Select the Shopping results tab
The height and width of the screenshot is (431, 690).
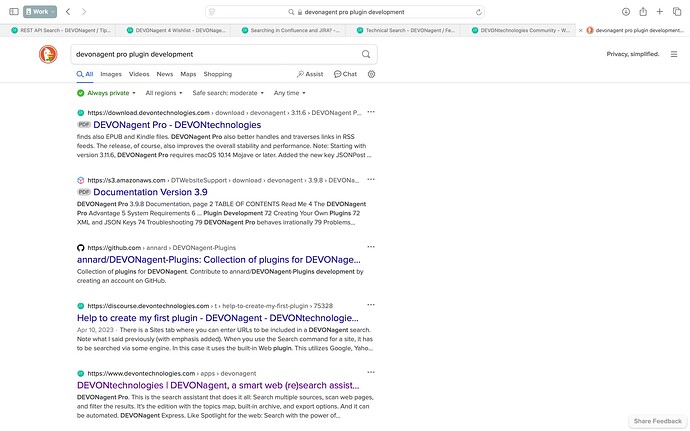click(217, 74)
